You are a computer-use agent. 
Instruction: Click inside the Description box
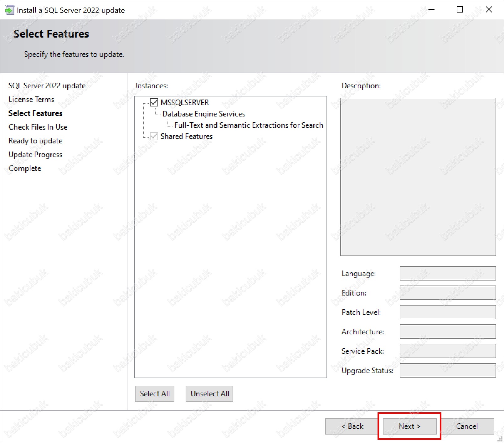point(418,177)
